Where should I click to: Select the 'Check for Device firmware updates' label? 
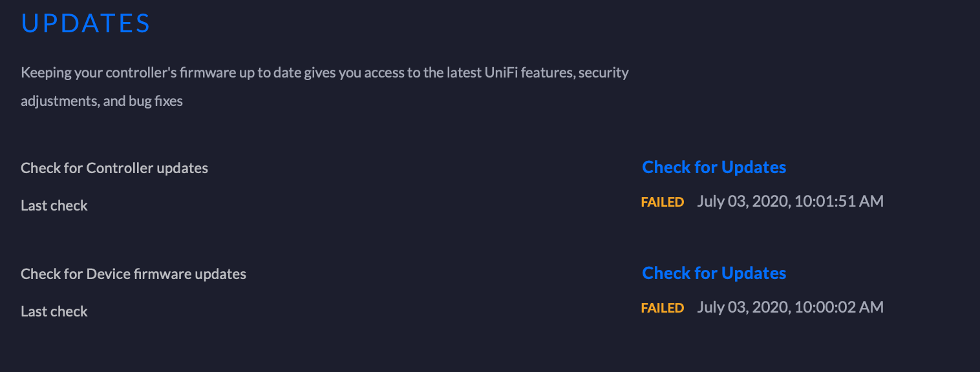click(x=133, y=274)
